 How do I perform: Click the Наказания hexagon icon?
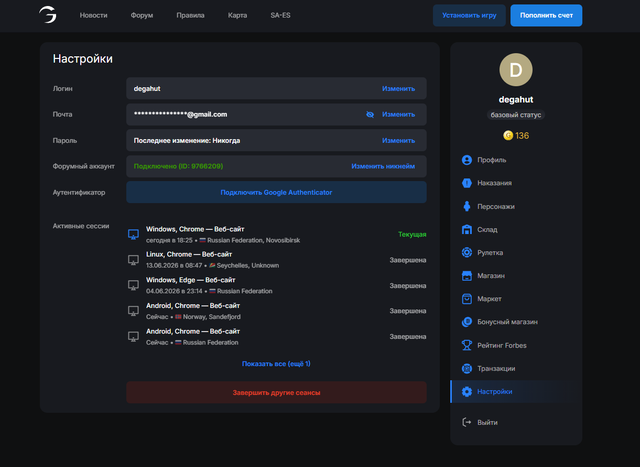tap(467, 183)
